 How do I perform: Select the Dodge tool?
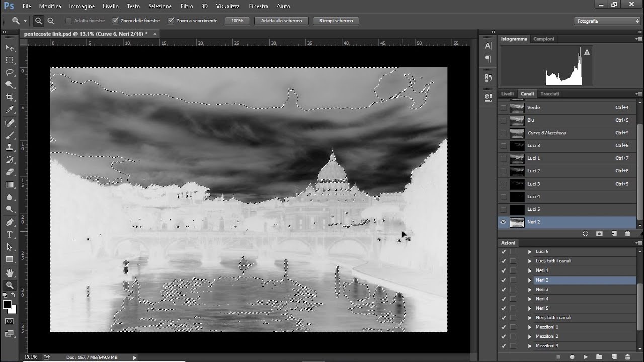click(10, 209)
